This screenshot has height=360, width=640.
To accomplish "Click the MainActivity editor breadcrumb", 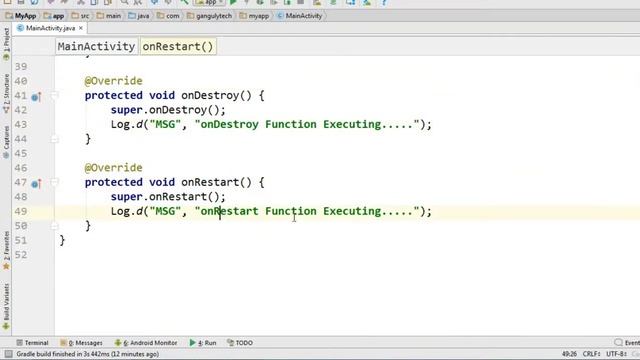I will point(96,47).
